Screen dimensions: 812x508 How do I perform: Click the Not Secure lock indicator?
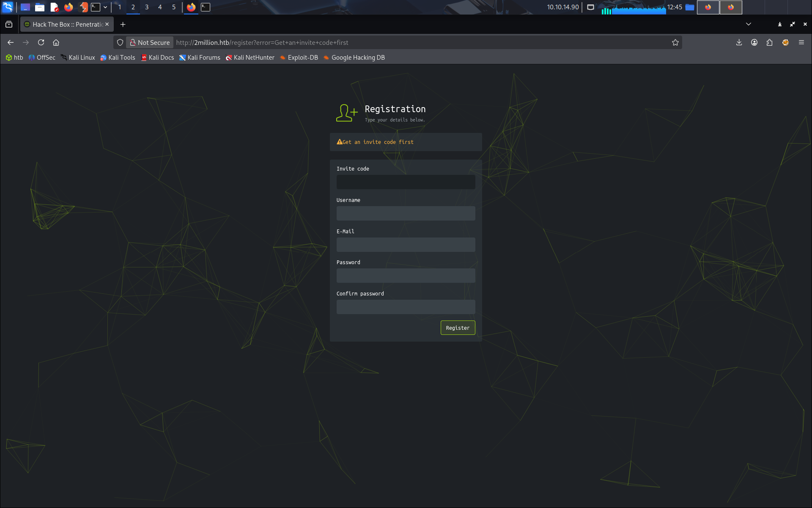click(x=150, y=42)
